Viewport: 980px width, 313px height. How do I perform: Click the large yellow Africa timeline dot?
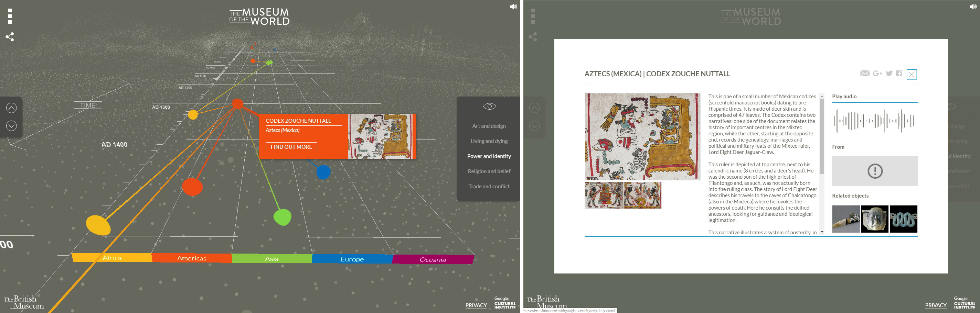click(x=98, y=225)
